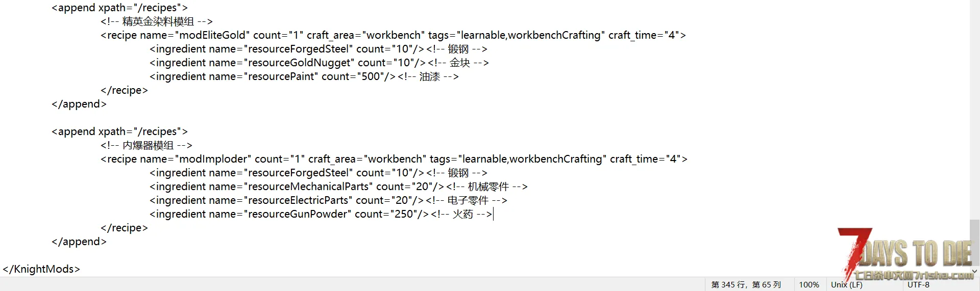Click the Unix (LF) line ending indicator

846,284
